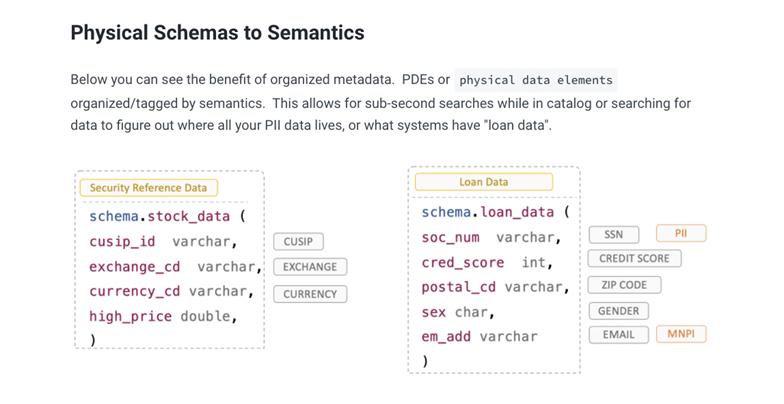The image size is (784, 404).
Task: Click the 'physical data elements' code snippet
Action: pos(536,80)
